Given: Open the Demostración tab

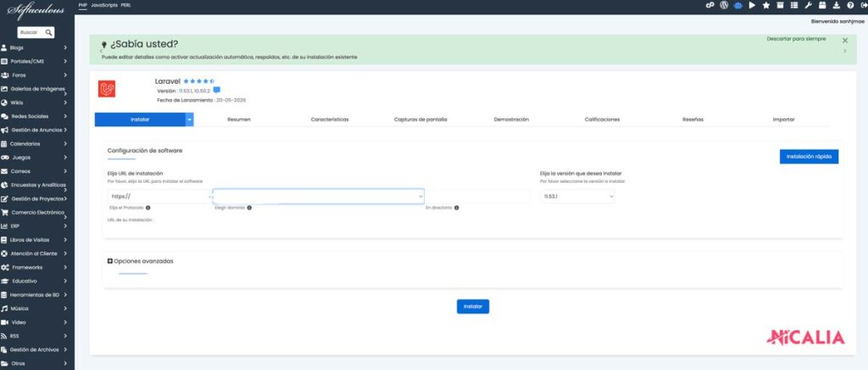Looking at the screenshot, I should click(511, 119).
